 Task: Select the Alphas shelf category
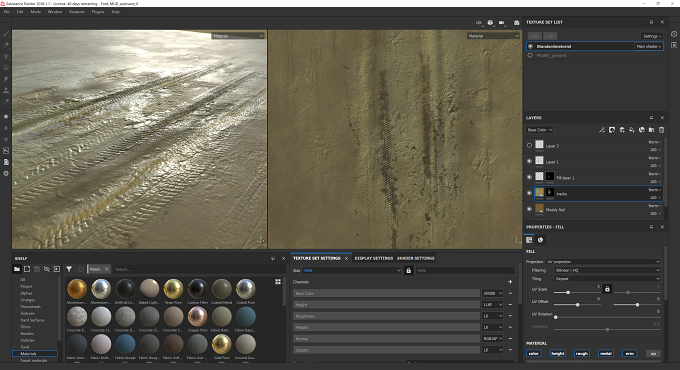coord(26,293)
